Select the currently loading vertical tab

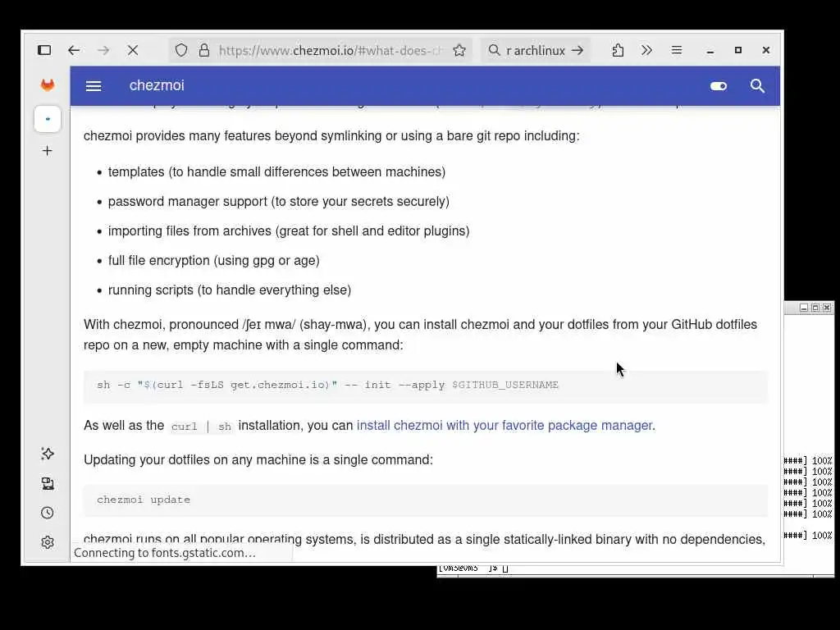[x=48, y=119]
